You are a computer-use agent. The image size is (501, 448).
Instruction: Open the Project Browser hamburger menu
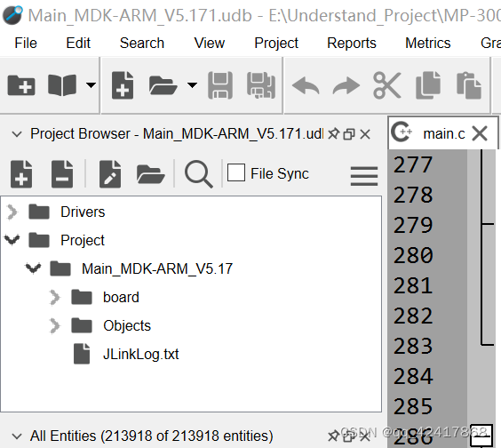point(364,175)
